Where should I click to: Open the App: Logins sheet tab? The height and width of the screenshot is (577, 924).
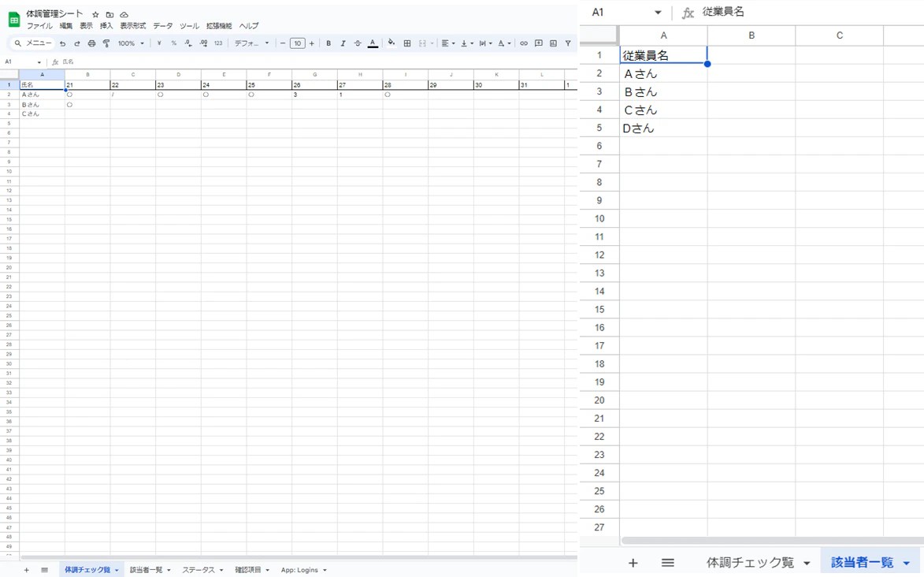tap(303, 570)
